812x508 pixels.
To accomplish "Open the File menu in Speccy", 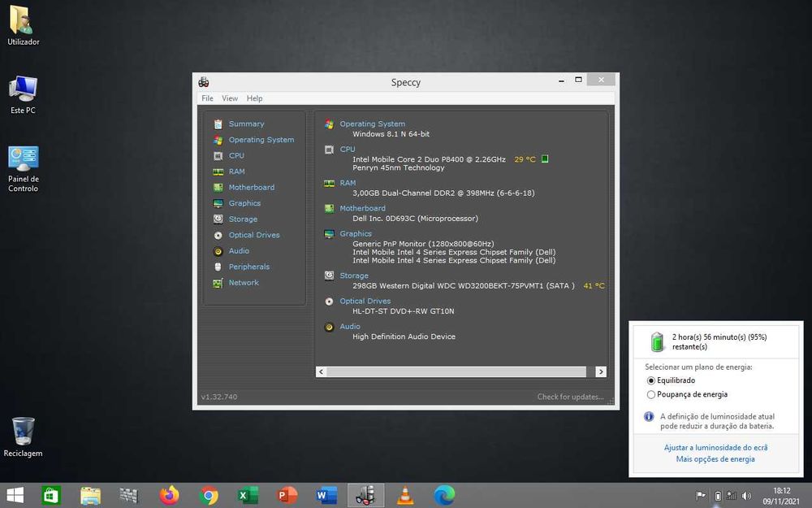I will click(207, 98).
